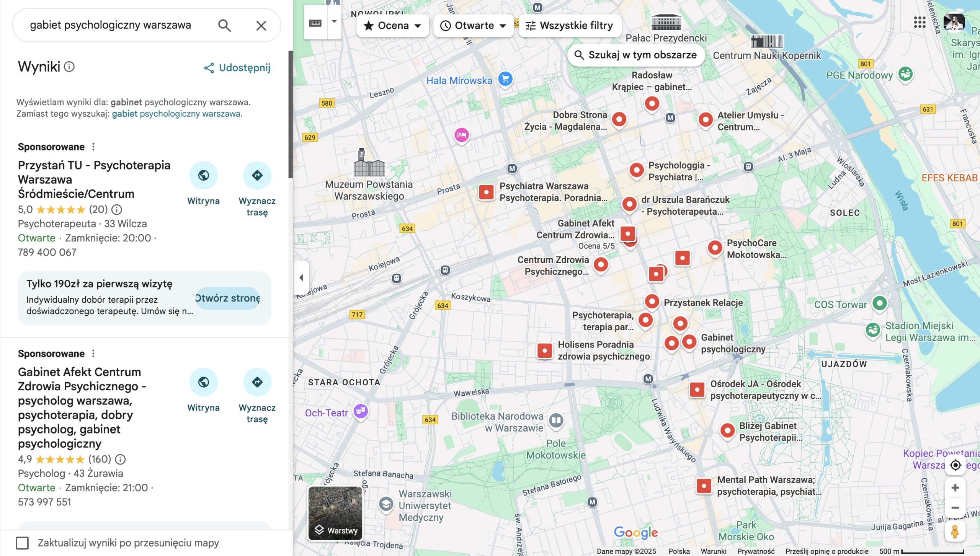Select Hala Mirowska shopping pin

tap(505, 80)
